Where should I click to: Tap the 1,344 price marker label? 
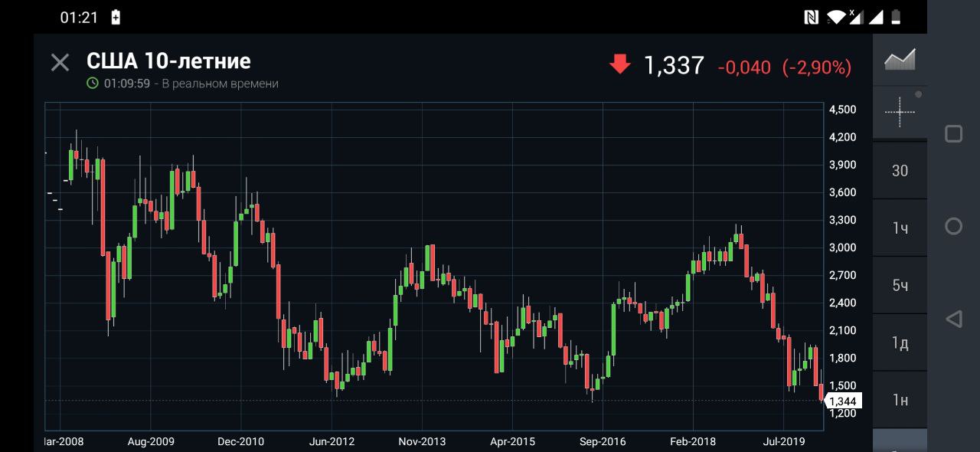[x=842, y=401]
